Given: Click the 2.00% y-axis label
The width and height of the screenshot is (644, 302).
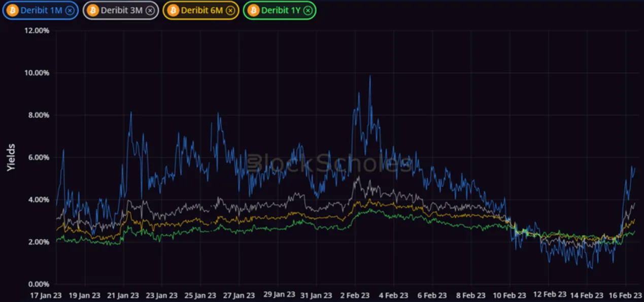Looking at the screenshot, I should pos(38,242).
